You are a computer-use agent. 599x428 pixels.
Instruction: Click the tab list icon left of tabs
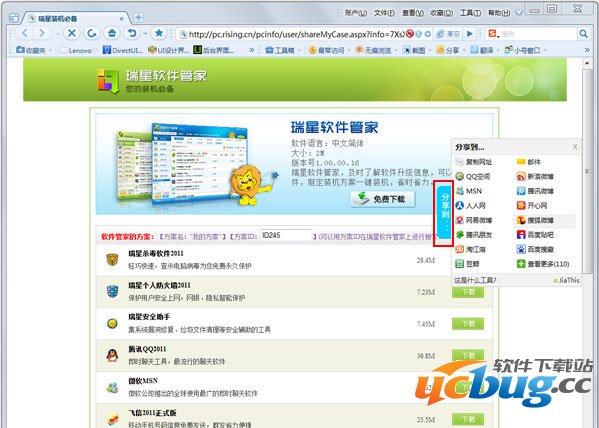pos(14,18)
